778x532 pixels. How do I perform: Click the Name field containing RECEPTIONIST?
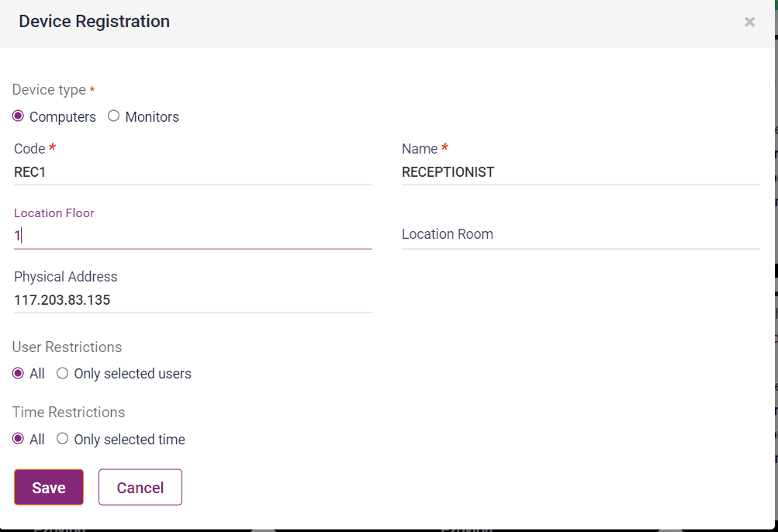tap(580, 172)
